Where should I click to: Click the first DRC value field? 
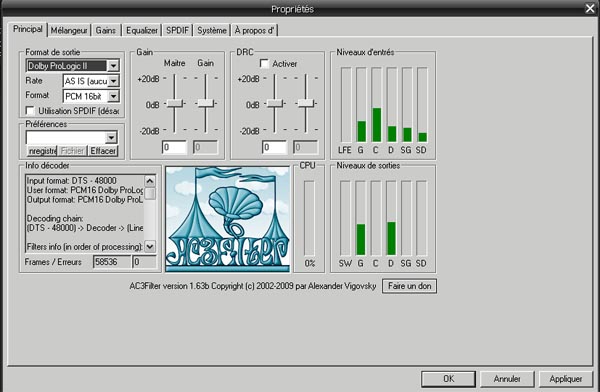pos(274,147)
